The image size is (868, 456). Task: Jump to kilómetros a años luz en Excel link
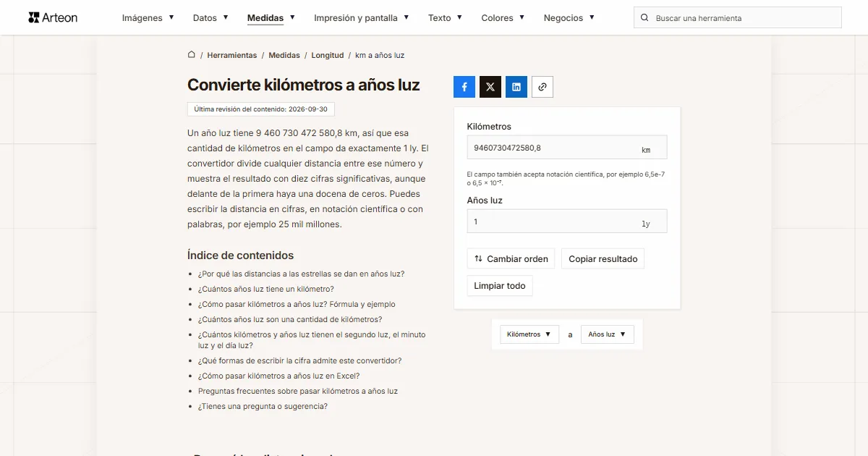pyautogui.click(x=278, y=376)
